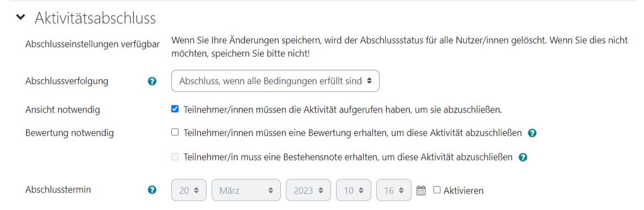Click the Ansicht notwendig field label
This screenshot has height=210, width=644.
click(x=62, y=110)
